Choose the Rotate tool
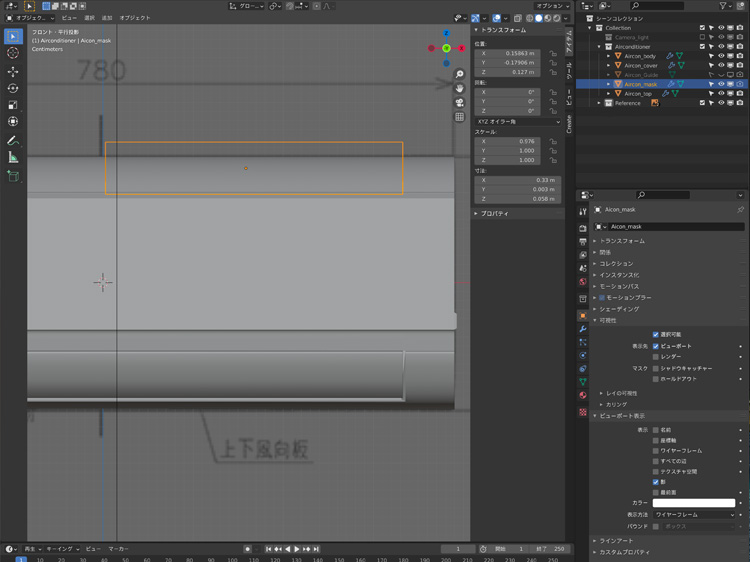Screen dimensions: 750x562 [13, 88]
